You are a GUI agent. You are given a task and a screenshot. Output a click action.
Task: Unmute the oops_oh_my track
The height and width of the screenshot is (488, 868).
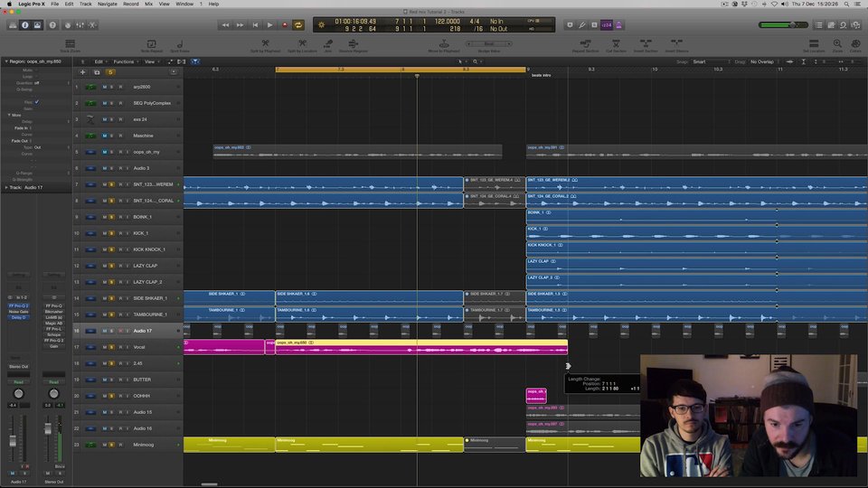pyautogui.click(x=105, y=152)
